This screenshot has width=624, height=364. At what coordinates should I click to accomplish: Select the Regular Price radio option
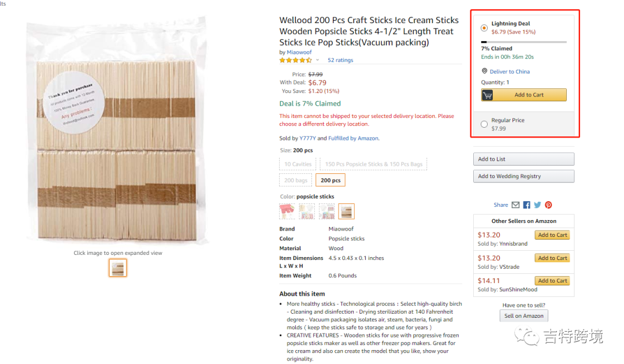[484, 124]
